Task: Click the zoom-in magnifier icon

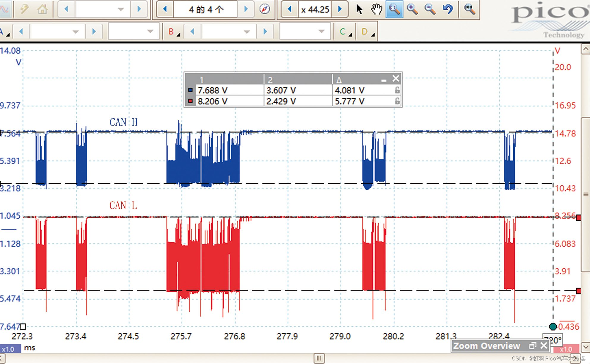Action: point(412,9)
